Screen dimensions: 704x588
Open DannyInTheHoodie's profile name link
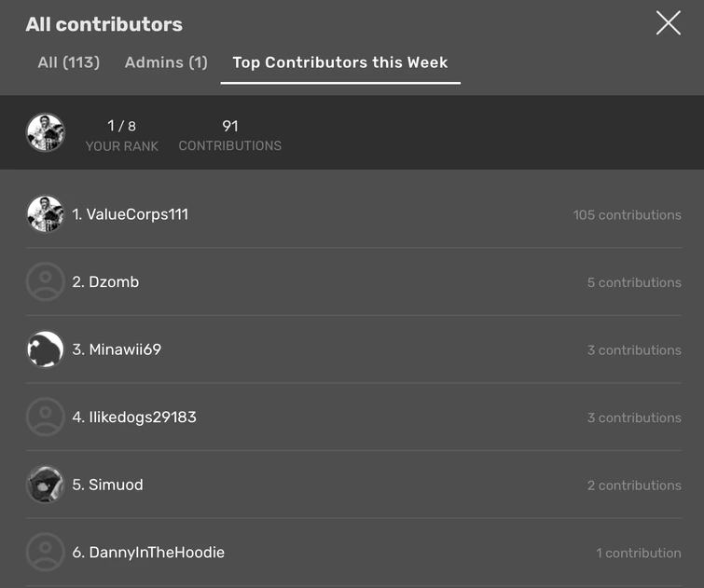[156, 553]
